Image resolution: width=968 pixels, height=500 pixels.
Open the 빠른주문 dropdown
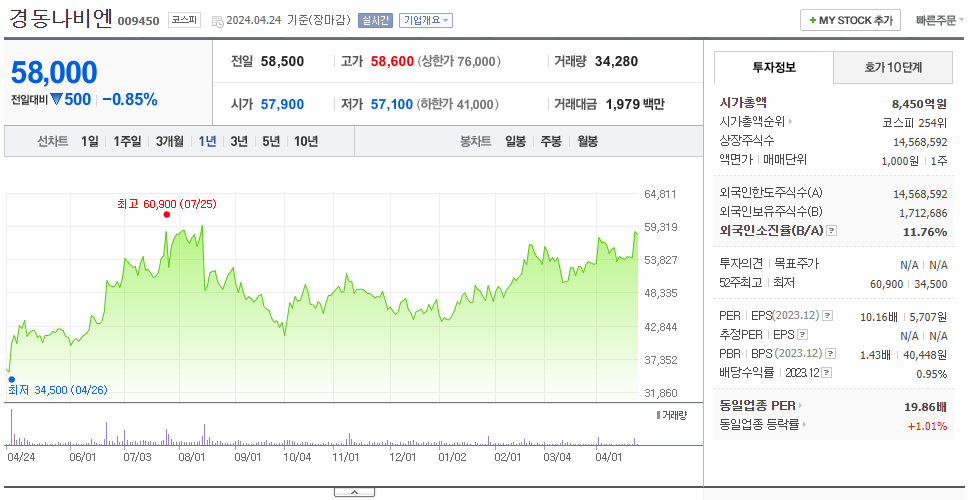click(x=940, y=20)
